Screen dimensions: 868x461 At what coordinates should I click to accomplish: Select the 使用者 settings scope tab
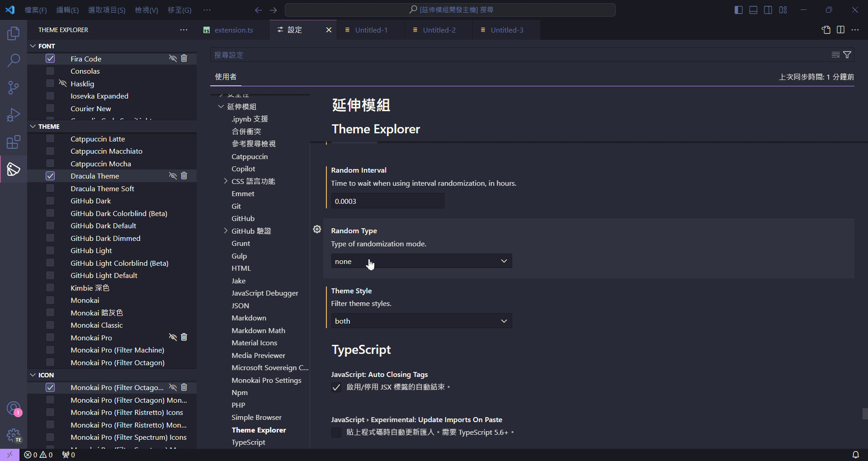point(226,77)
